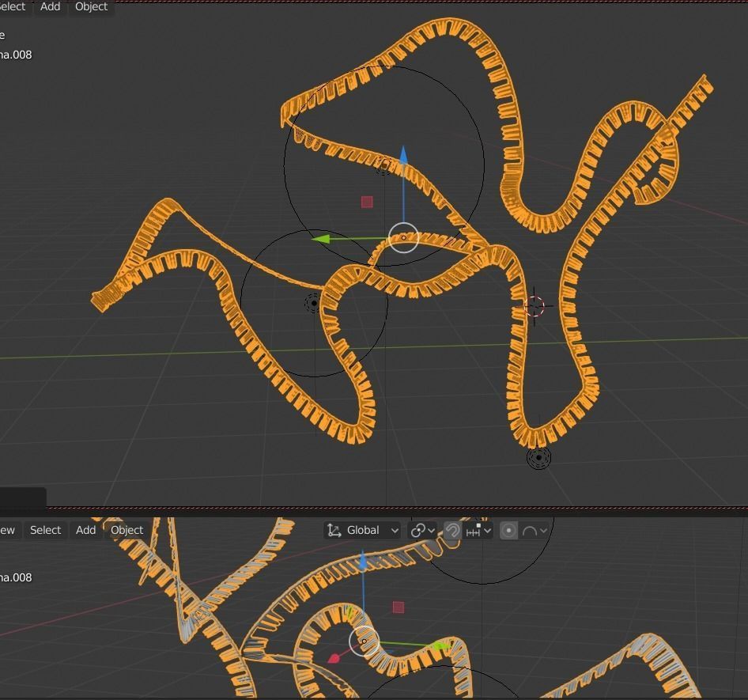Toggle the snap magnet button

[452, 531]
